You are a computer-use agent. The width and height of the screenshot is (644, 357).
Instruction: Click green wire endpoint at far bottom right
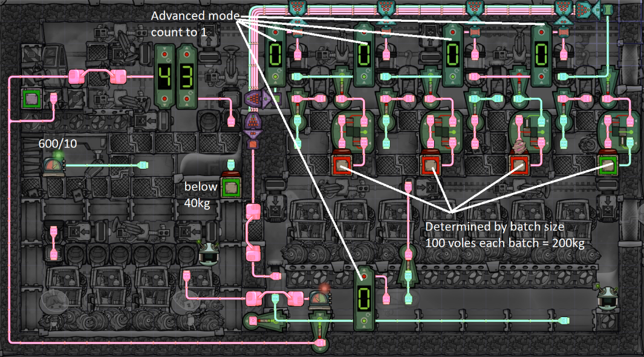564,321
